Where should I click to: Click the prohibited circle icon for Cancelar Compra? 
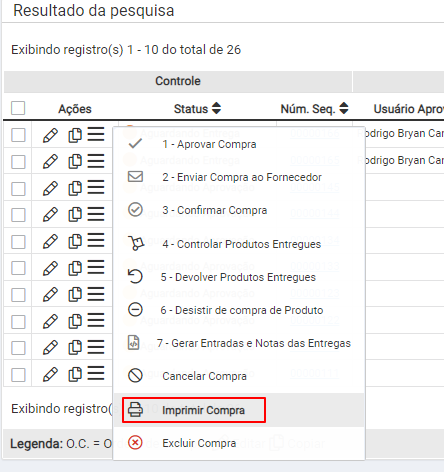135,376
